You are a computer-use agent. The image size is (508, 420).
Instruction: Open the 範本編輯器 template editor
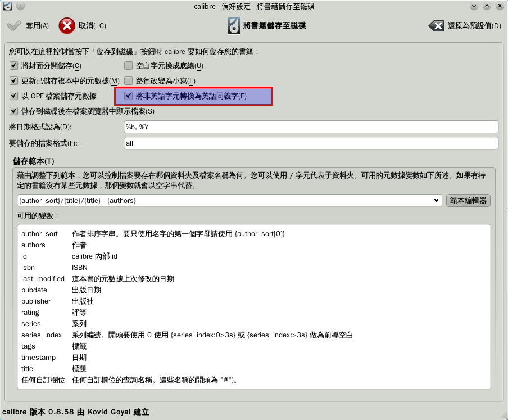tap(468, 201)
